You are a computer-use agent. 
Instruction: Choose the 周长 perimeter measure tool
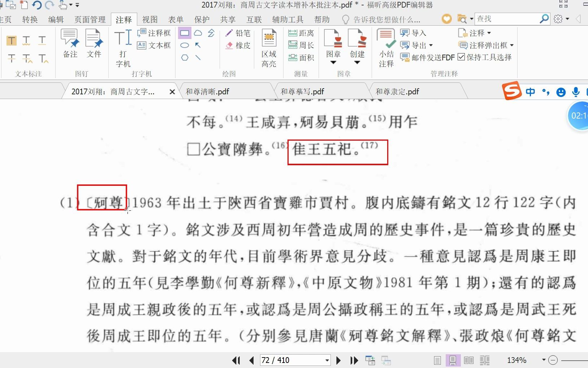tap(301, 46)
